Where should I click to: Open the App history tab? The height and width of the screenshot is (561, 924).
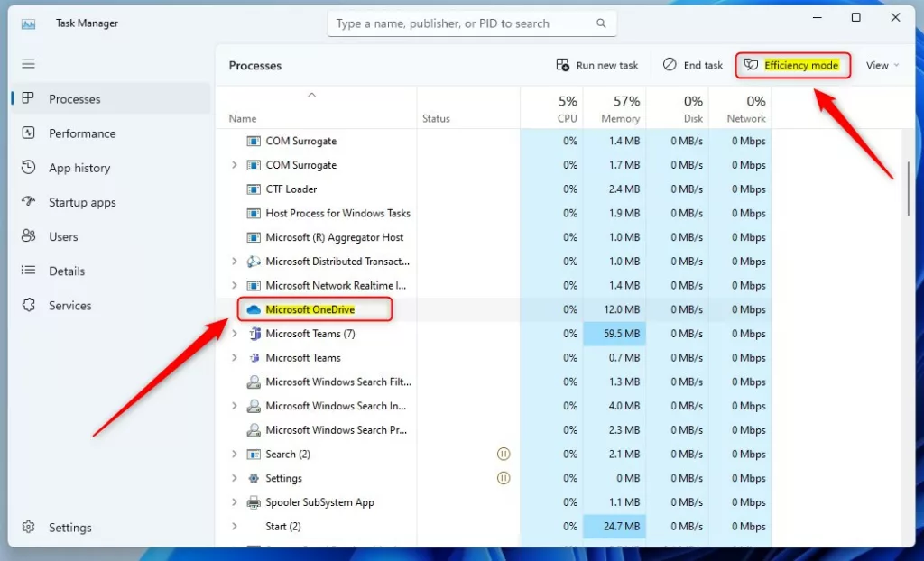coord(111,168)
